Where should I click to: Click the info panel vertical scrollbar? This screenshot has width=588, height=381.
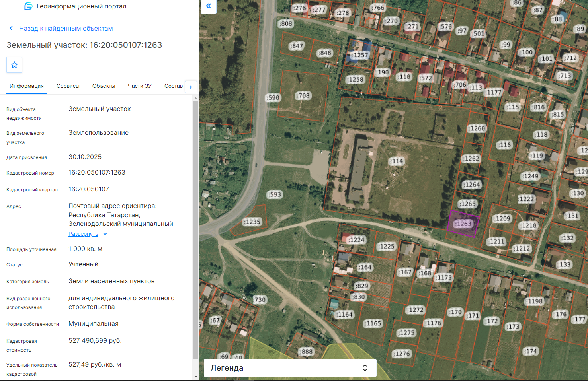click(x=195, y=231)
